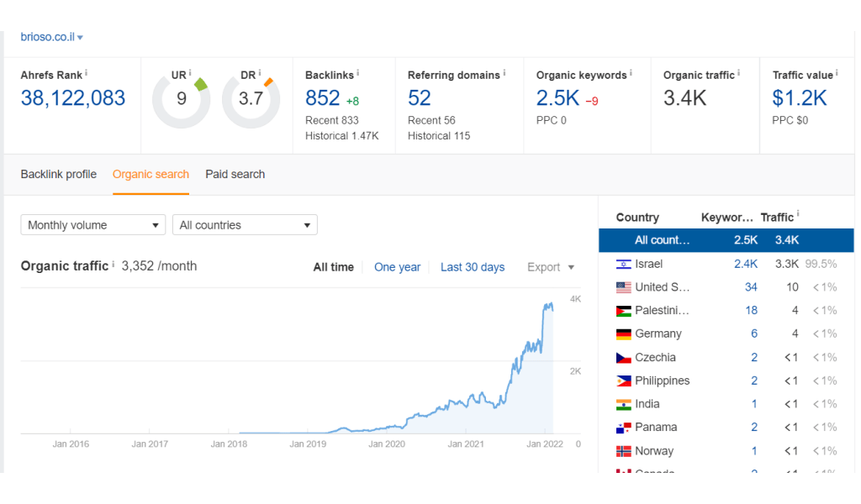Click the Czechia flag icon
This screenshot has width=861, height=504.
coord(623,358)
